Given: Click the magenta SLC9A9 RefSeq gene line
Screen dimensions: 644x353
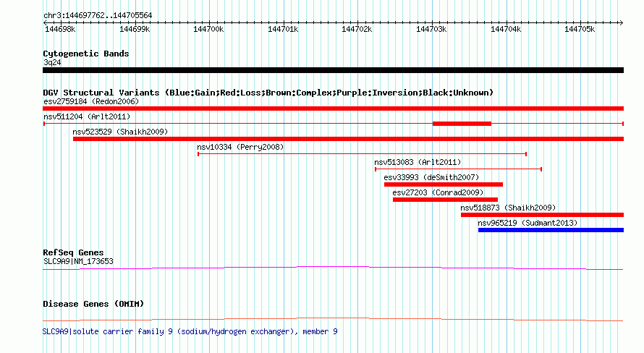Looking at the screenshot, I should click(333, 268).
